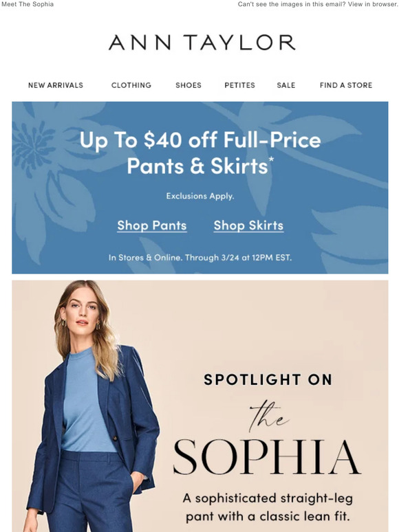Viewport: 399px width, 532px height.
Task: Click the Shop Skirts link
Action: [x=248, y=225]
